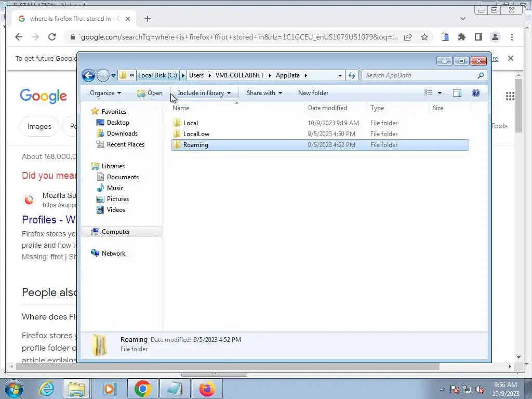Expand arrow after Local Disk (C:) breadcrumb
532x399 pixels.
(x=183, y=75)
